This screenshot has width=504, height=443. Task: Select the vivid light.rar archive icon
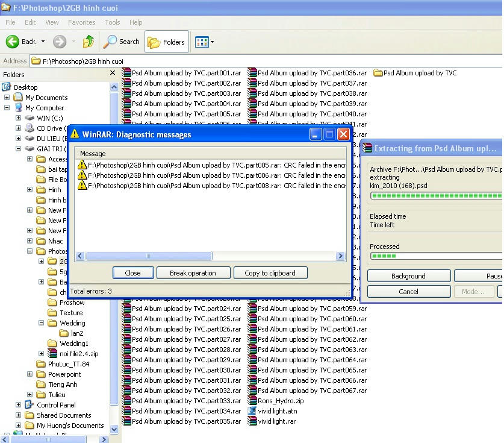pos(252,421)
